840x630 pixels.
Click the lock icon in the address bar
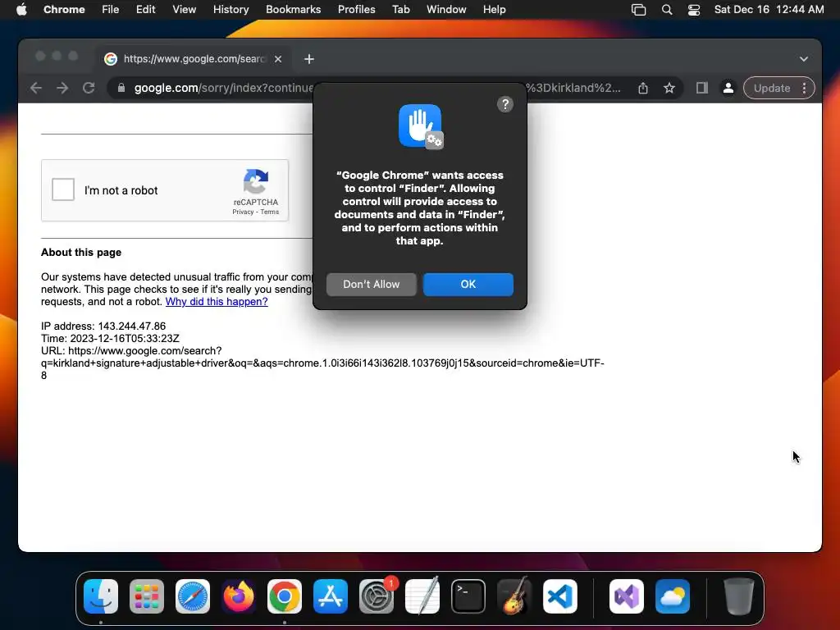pyautogui.click(x=121, y=88)
